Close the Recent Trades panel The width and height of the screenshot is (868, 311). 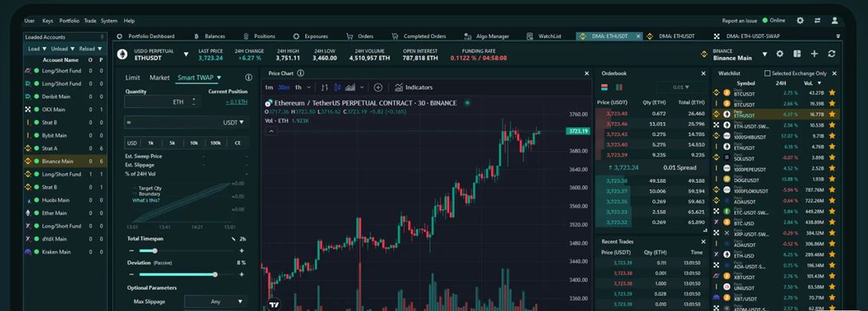[x=704, y=242]
